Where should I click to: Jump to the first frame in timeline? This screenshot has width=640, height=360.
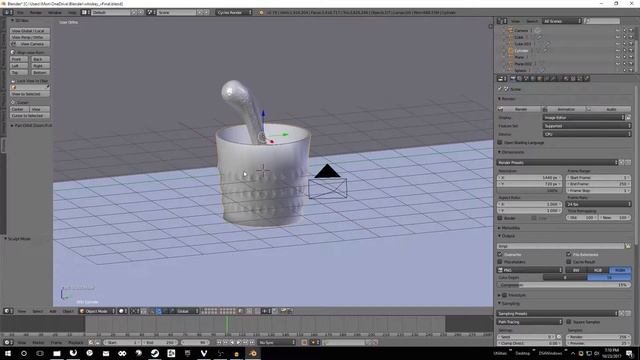(x=219, y=342)
